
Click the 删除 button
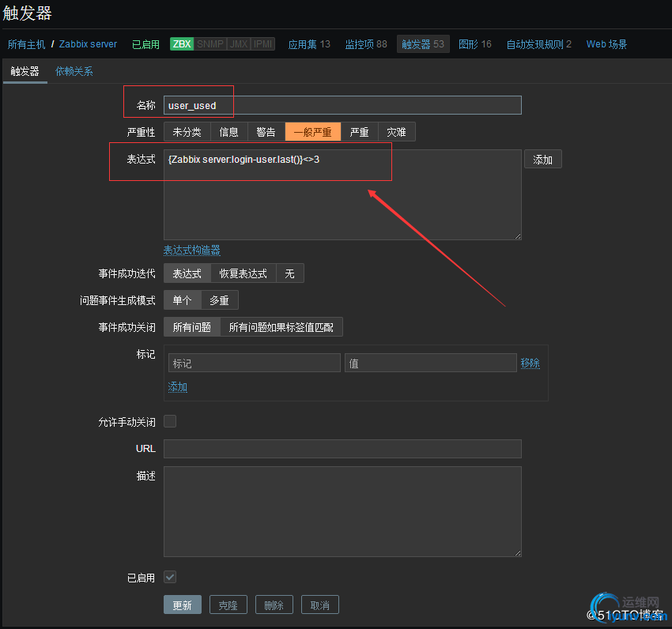tap(274, 605)
